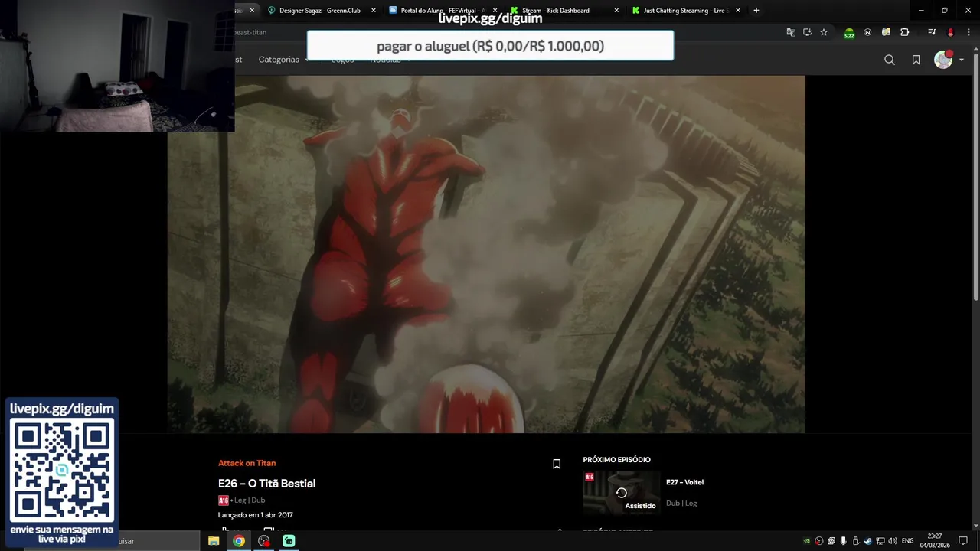Click the red Chrome profile icon
980x551 pixels.
tap(950, 32)
